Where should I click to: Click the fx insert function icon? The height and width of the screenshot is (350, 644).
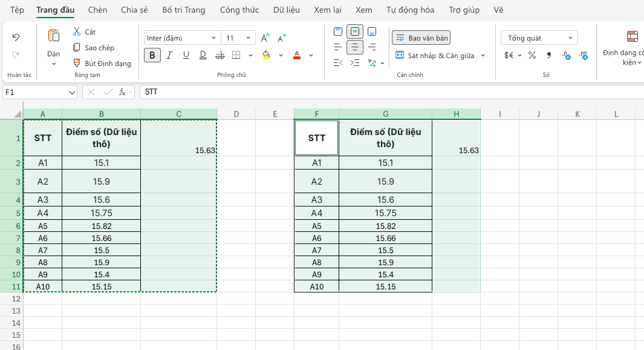(x=122, y=92)
